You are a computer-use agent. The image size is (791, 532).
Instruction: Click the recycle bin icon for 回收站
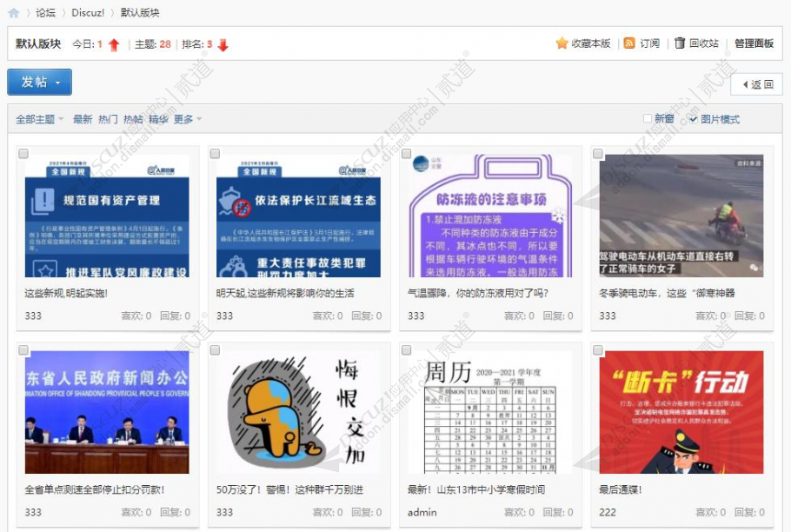[680, 43]
